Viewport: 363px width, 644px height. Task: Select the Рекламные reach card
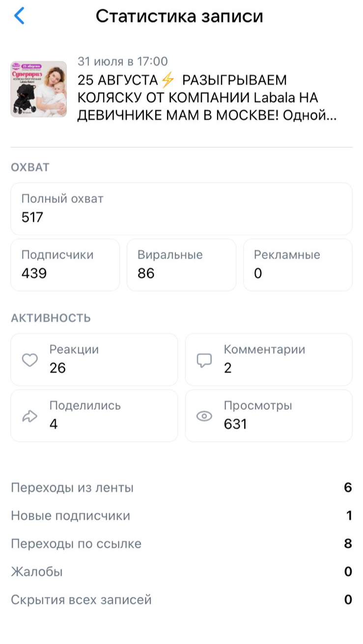298,265
